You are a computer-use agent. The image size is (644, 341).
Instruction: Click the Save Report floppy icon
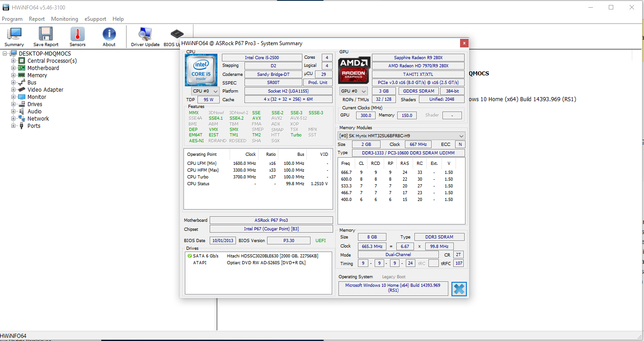coord(46,37)
